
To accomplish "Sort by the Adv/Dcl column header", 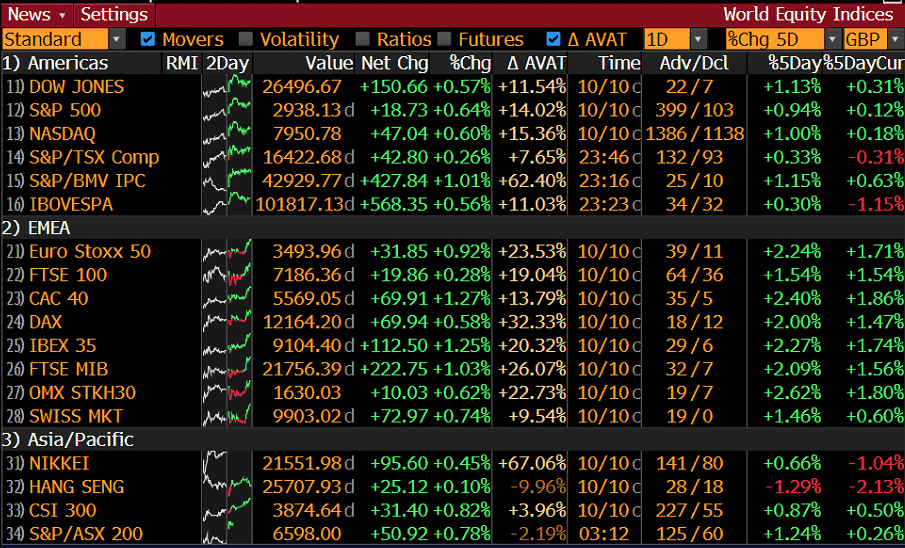I will (694, 63).
